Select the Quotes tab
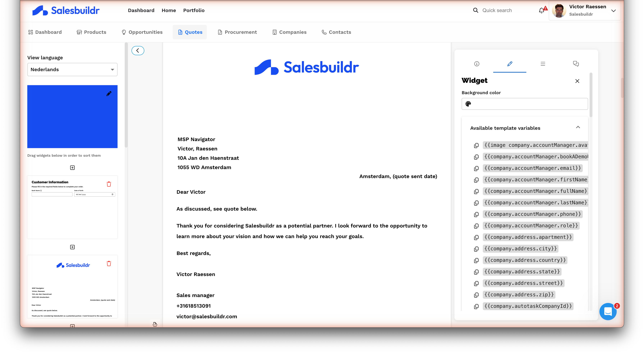Image resolution: width=644 pixels, height=354 pixels. coord(190,32)
